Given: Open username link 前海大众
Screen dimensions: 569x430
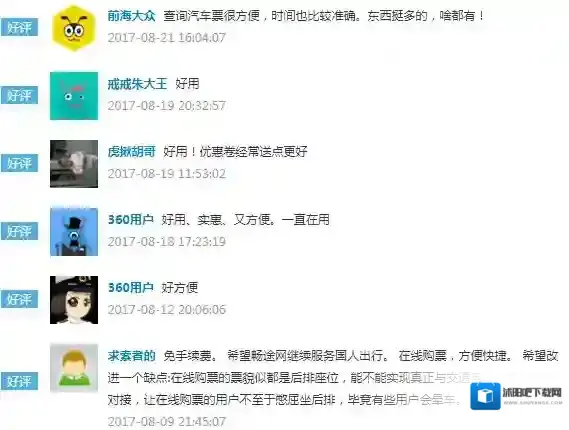Looking at the screenshot, I should (x=132, y=16).
